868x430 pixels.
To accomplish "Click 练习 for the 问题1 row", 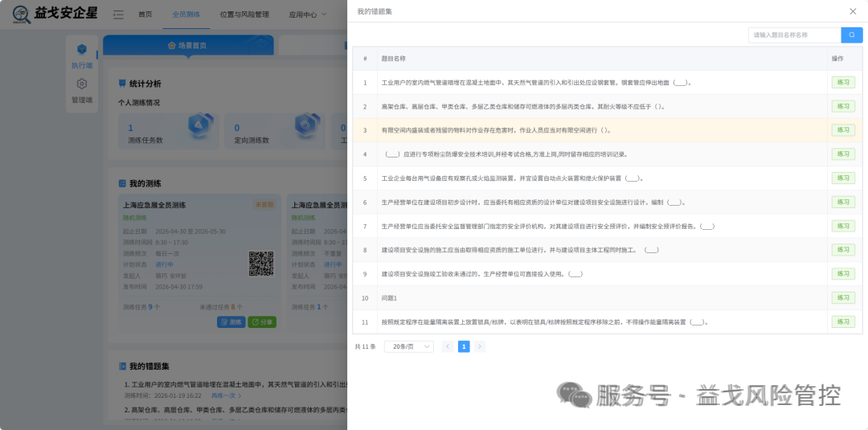I will (x=843, y=297).
